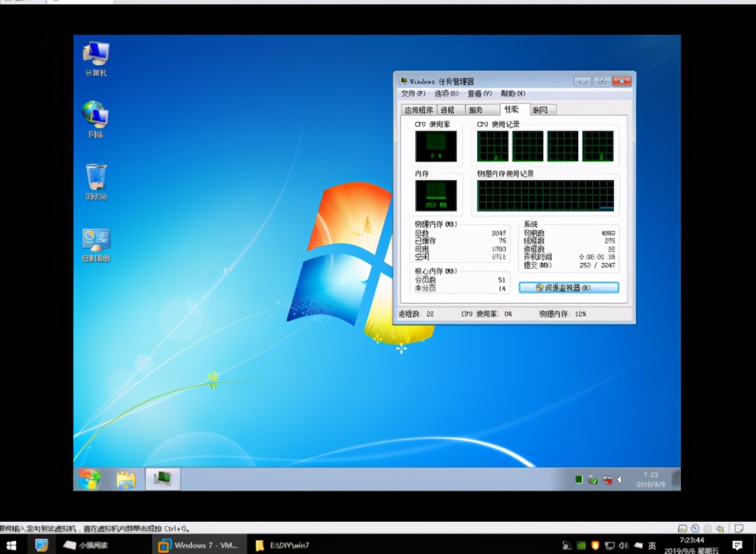Open the Network icon on the guest desktop
This screenshot has width=756, height=554.
pos(95,117)
